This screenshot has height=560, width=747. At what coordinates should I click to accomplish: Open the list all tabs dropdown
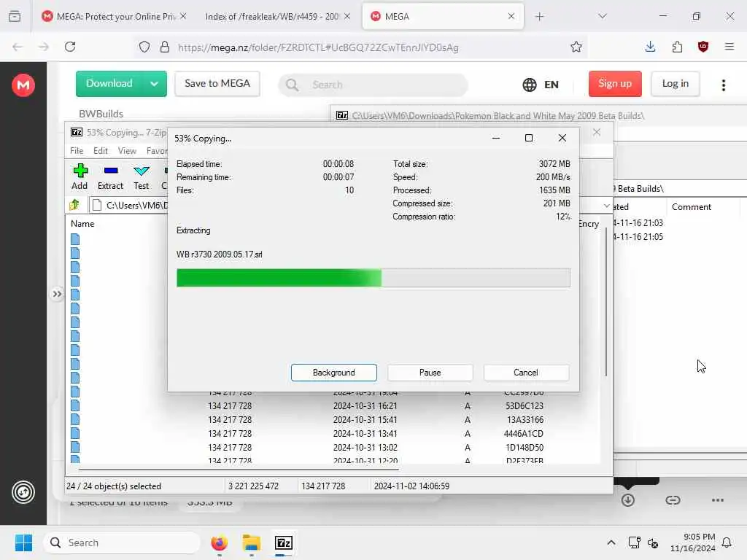tap(603, 16)
